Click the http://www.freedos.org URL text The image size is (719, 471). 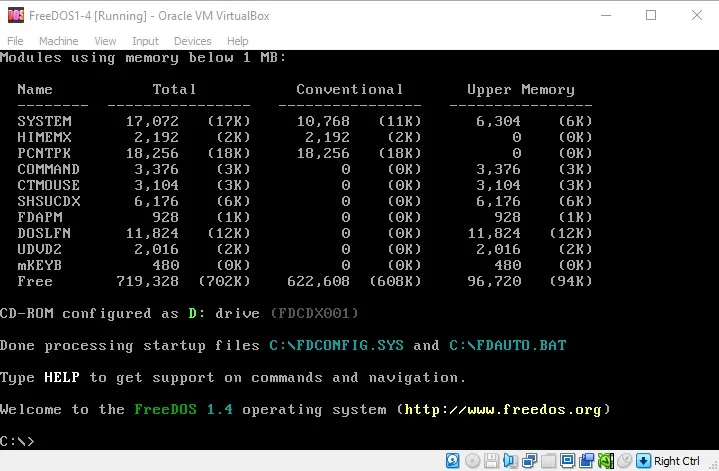[x=503, y=409]
